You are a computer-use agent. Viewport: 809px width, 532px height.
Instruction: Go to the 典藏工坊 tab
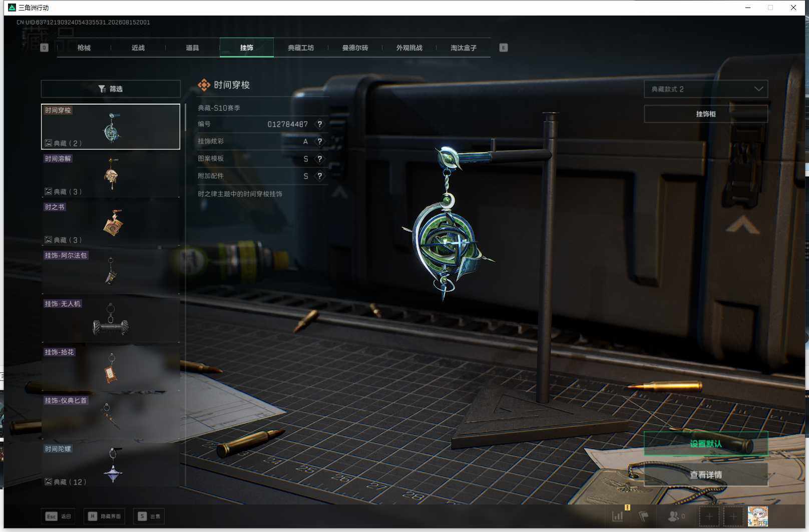point(301,48)
